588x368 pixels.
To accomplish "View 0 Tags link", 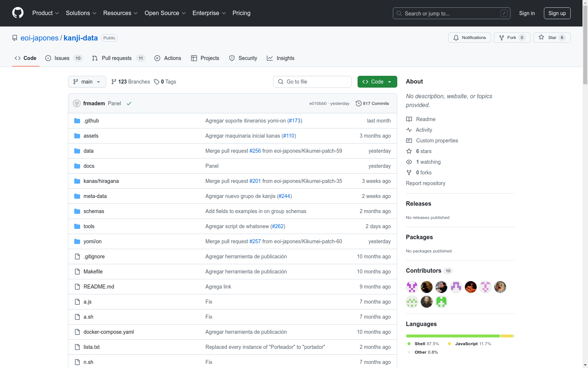I will pyautogui.click(x=165, y=82).
